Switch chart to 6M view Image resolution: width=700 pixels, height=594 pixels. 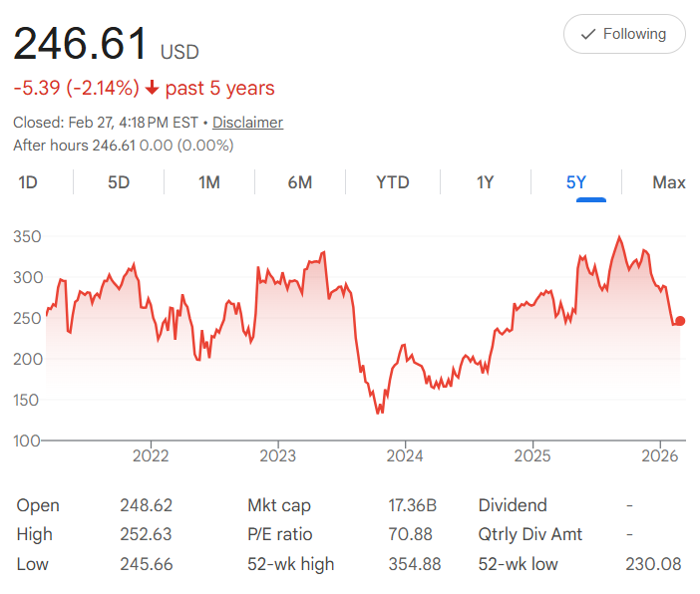tap(300, 182)
